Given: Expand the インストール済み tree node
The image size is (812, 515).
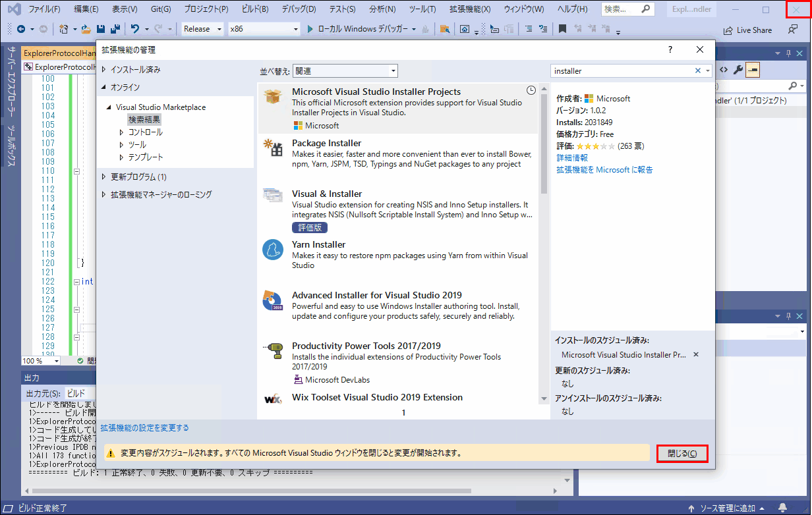Looking at the screenshot, I should coord(103,69).
